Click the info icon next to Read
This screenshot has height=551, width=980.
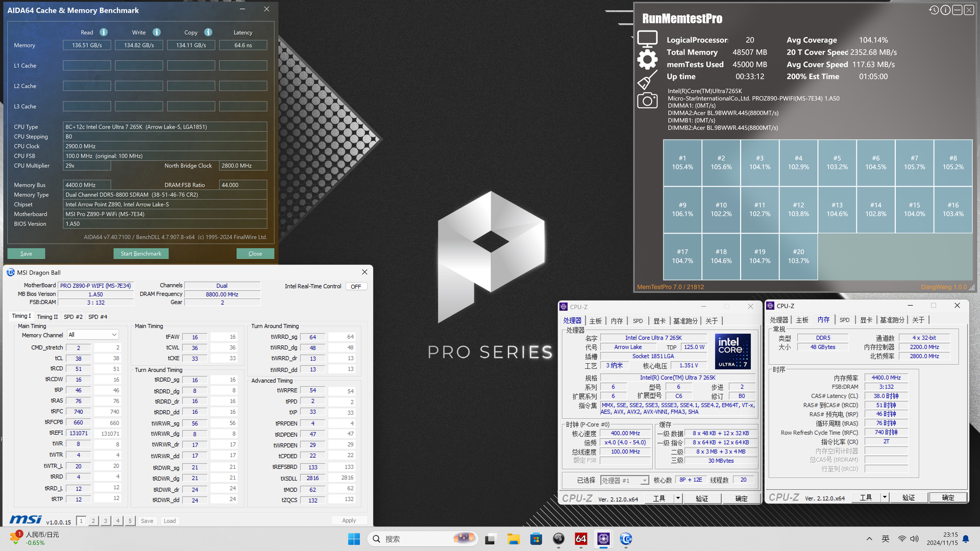pyautogui.click(x=104, y=32)
